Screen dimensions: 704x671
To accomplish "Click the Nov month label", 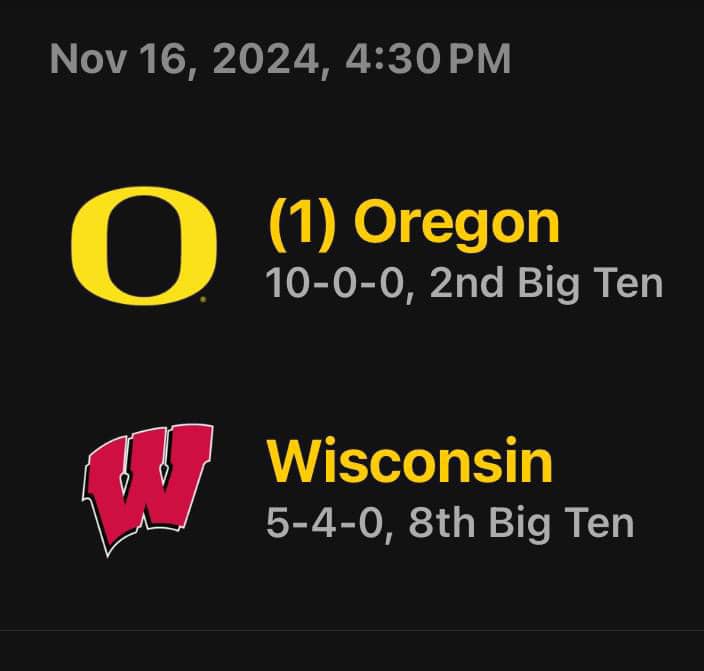I will coord(88,59).
